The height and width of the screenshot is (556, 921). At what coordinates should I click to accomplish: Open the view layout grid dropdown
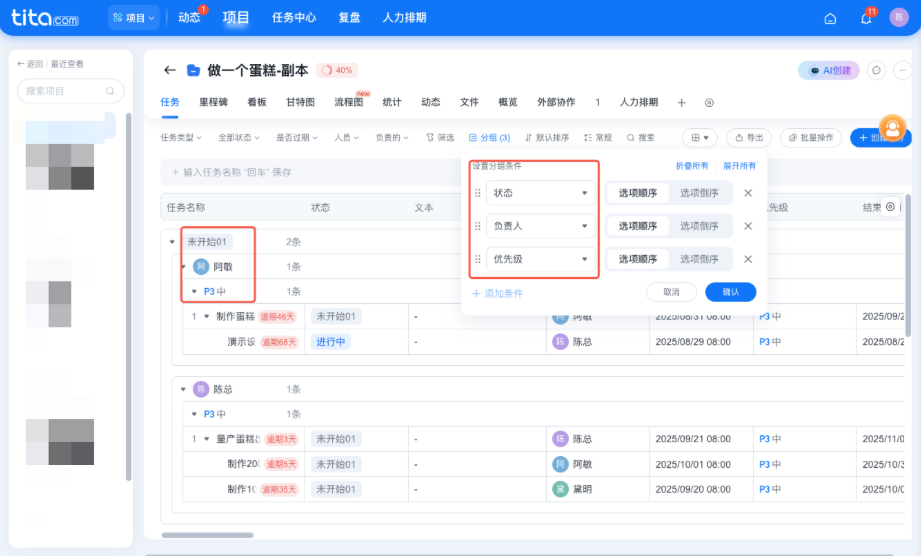pyautogui.click(x=700, y=137)
